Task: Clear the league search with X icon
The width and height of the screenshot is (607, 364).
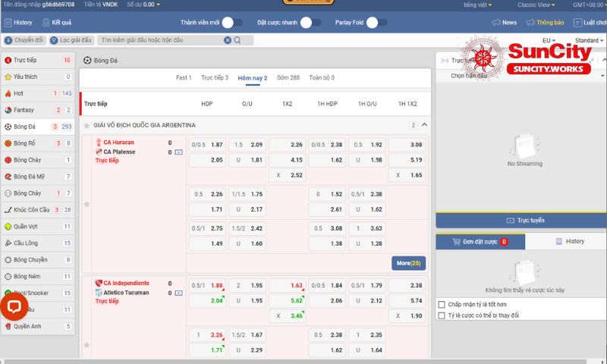Action: point(227,40)
